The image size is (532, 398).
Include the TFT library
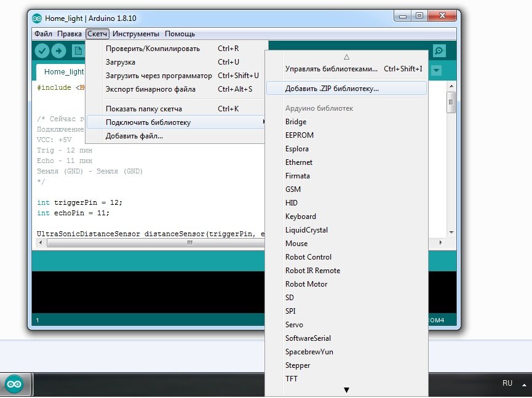point(346,379)
